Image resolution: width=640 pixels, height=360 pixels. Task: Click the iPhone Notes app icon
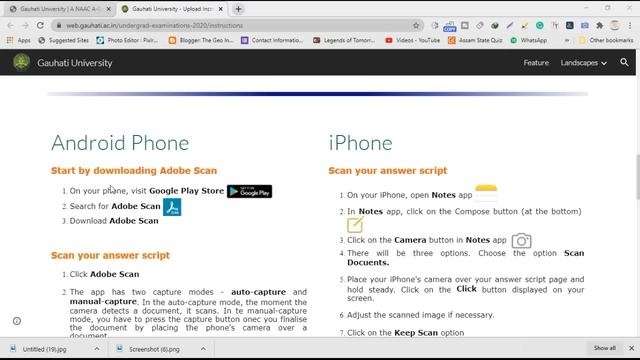(486, 193)
